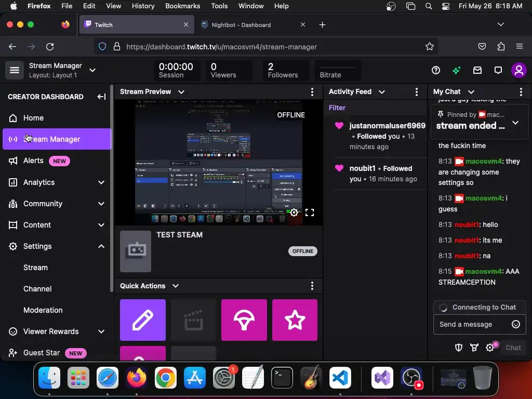The height and width of the screenshot is (399, 532).
Task: Open Activity Feed three-dot options menu
Action: 417,91
